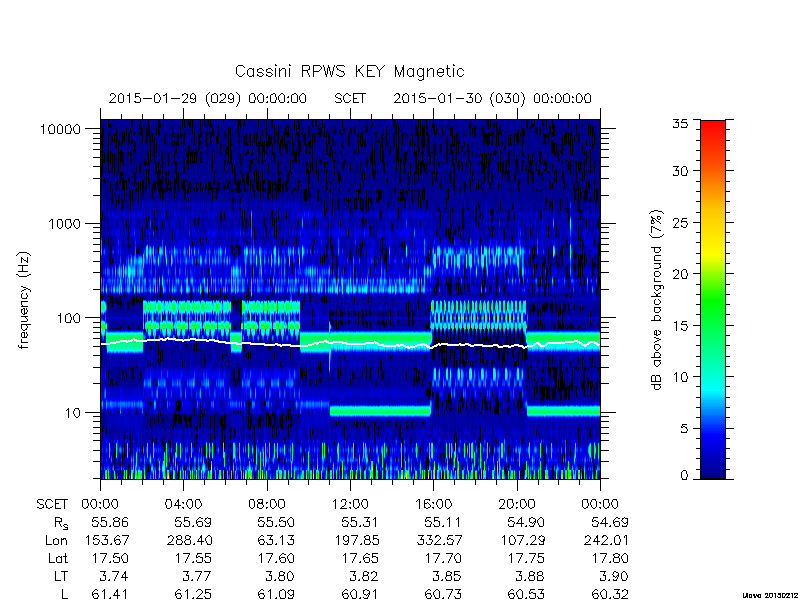Click the 20 colorbar tick label

pyautogui.click(x=680, y=274)
